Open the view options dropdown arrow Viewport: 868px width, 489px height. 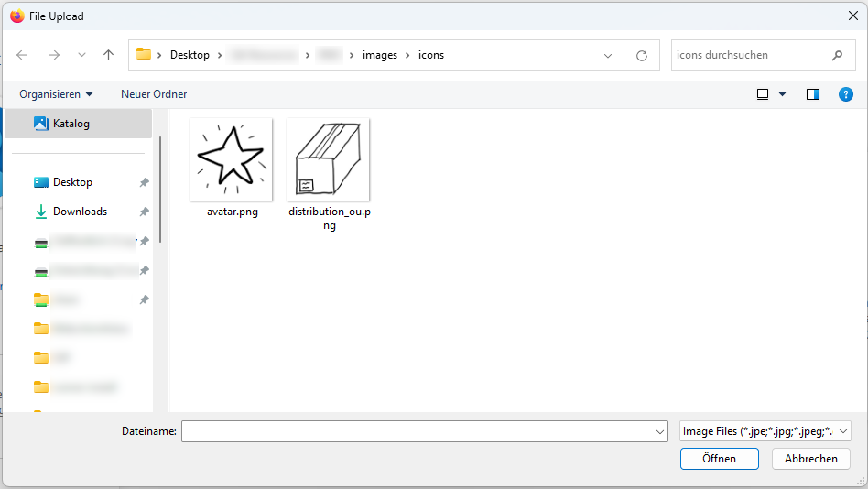point(782,94)
